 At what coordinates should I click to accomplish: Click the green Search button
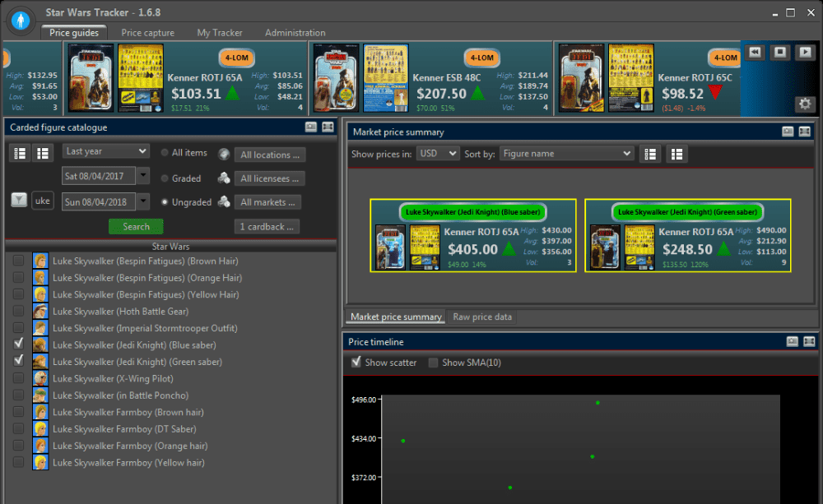(136, 227)
